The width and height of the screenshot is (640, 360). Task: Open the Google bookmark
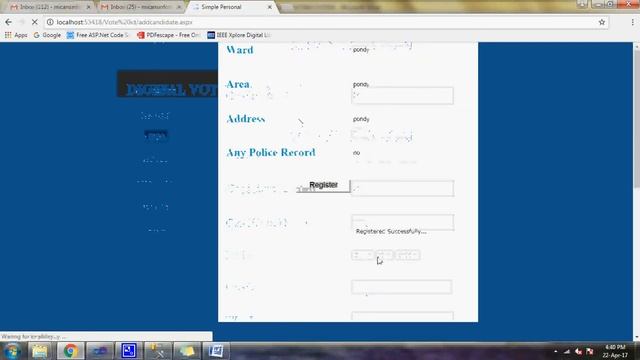pos(47,36)
